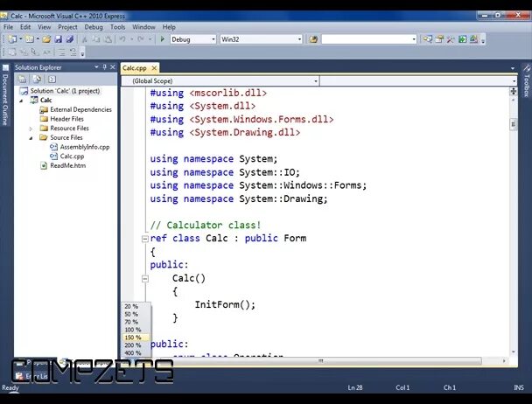Click the rightmost icon after the Start Page icon
This screenshot has width=532, height=404.
tap(473, 39)
